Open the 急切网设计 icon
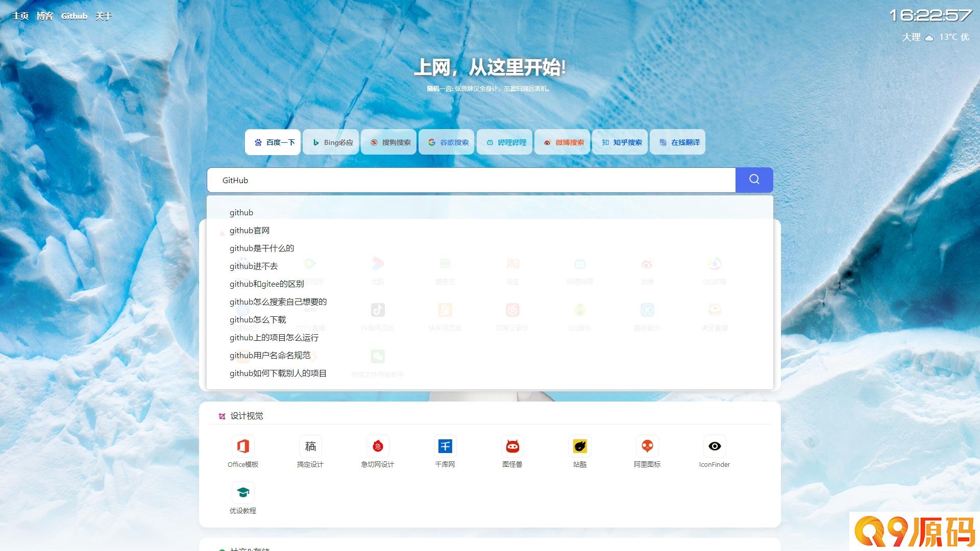980x551 pixels. click(378, 446)
